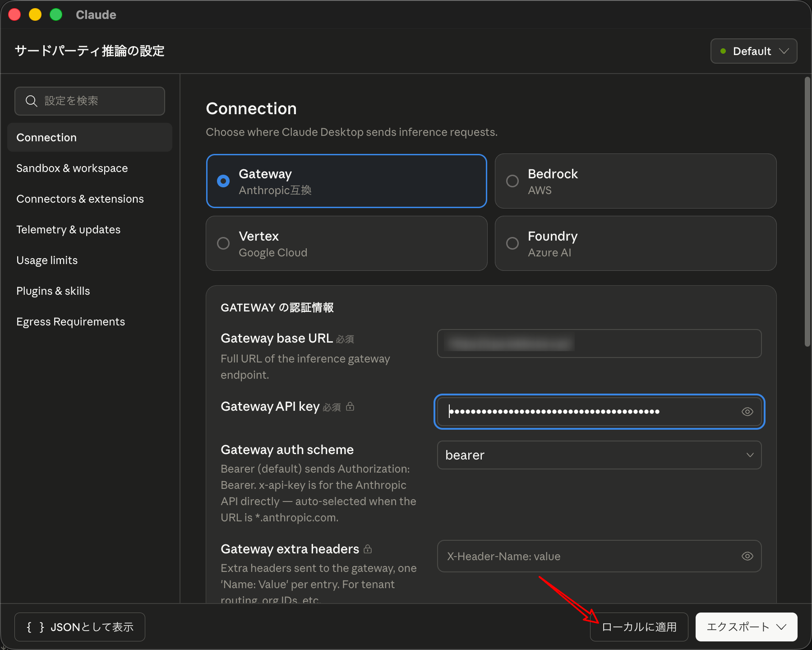Image resolution: width=812 pixels, height=650 pixels.
Task: Show extra headers value with eye icon
Action: [747, 556]
